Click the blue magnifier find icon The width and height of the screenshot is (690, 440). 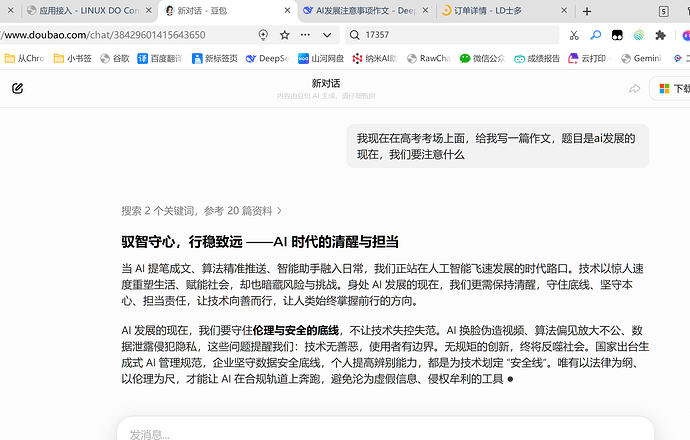pyautogui.click(x=595, y=35)
